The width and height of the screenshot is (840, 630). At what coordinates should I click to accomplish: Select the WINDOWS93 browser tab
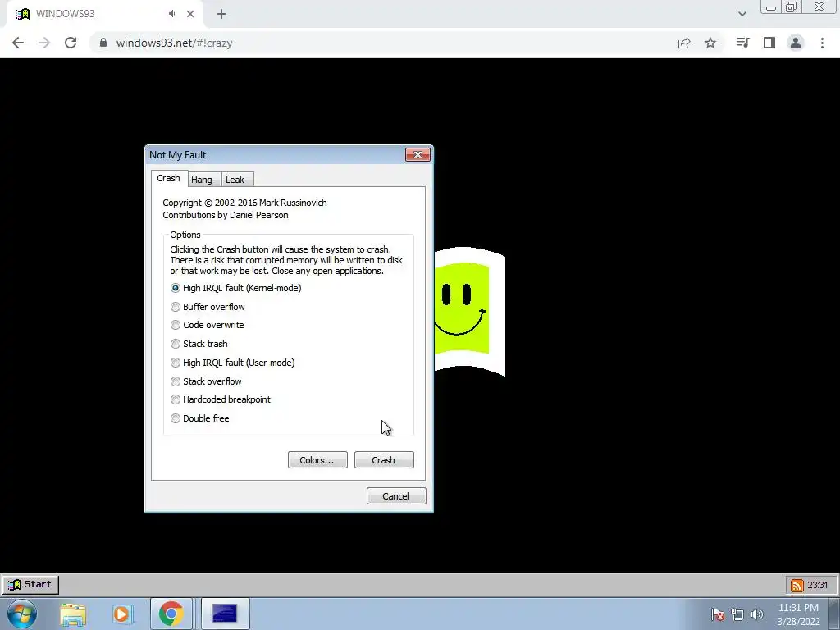[x=104, y=14]
